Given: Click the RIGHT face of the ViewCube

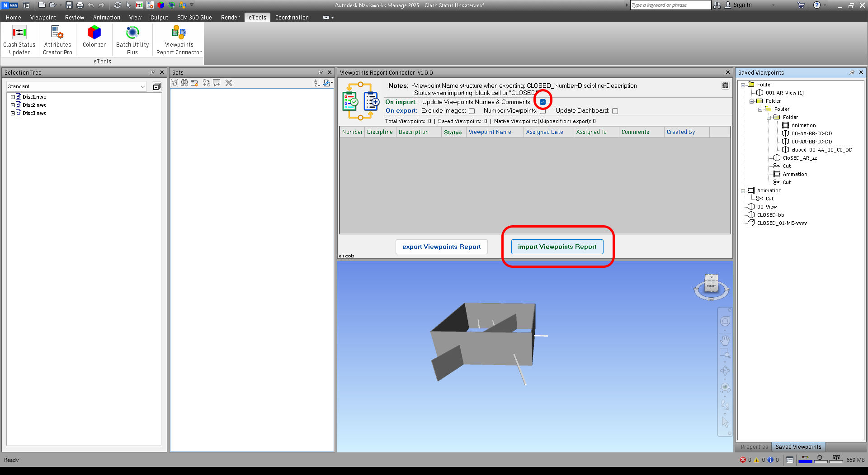Looking at the screenshot, I should pos(712,286).
